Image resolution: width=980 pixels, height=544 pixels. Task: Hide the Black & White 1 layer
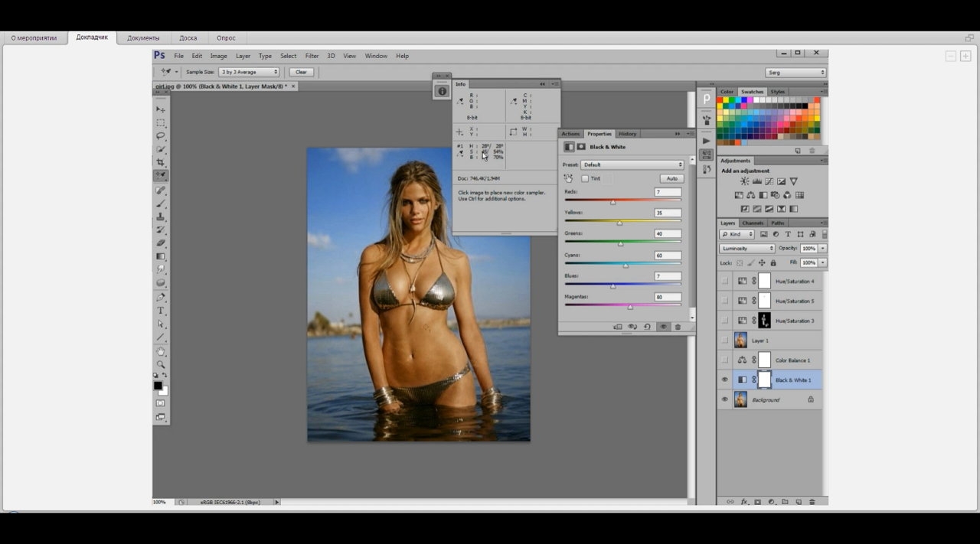click(725, 379)
